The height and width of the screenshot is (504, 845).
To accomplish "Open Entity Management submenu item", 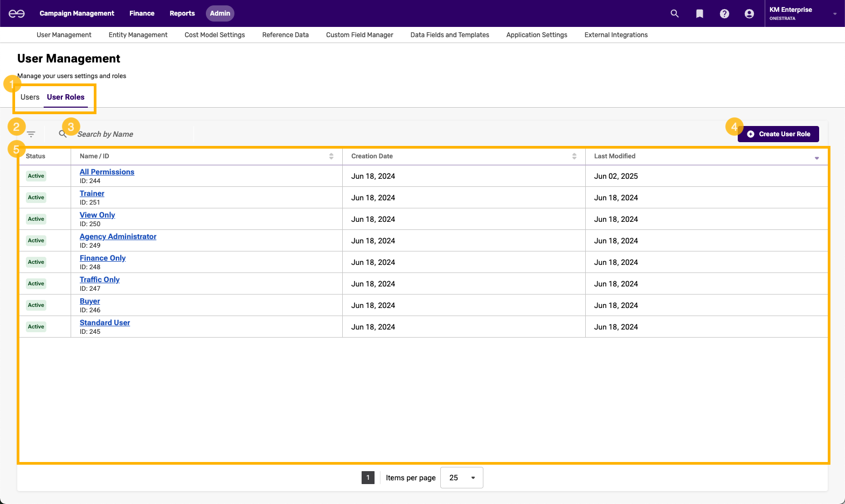I will pyautogui.click(x=138, y=35).
